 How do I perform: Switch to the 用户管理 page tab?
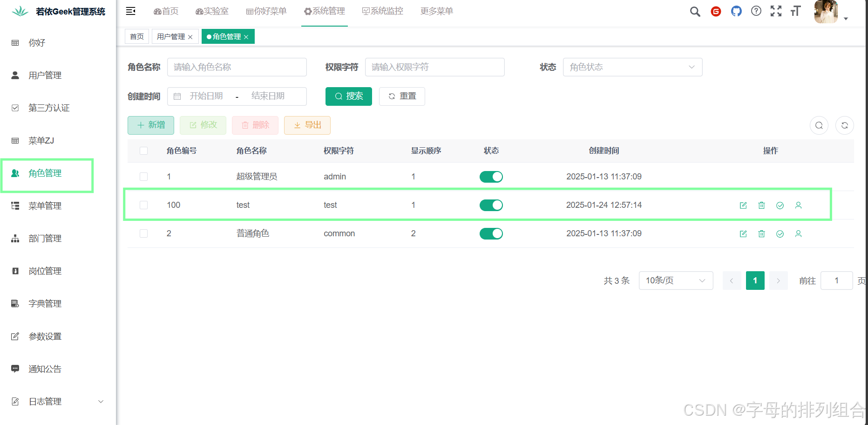(171, 37)
